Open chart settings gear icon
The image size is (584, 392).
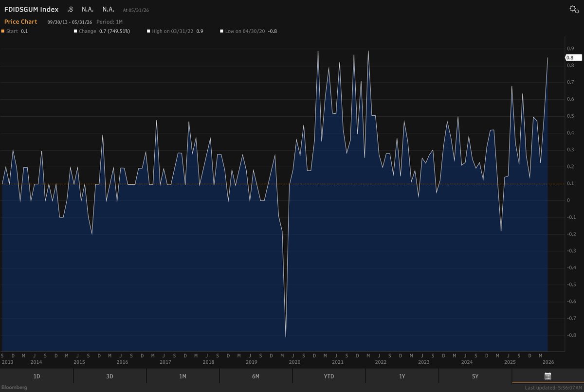pyautogui.click(x=574, y=10)
